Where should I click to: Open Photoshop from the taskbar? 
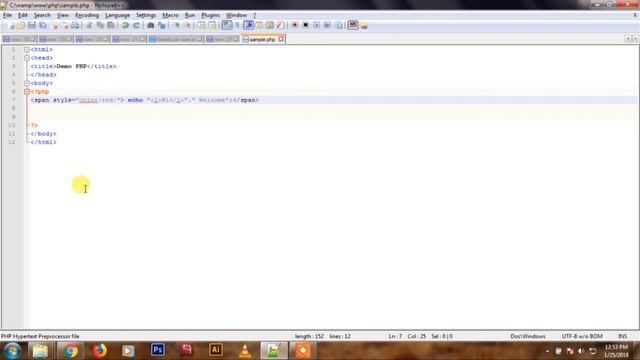[158, 350]
